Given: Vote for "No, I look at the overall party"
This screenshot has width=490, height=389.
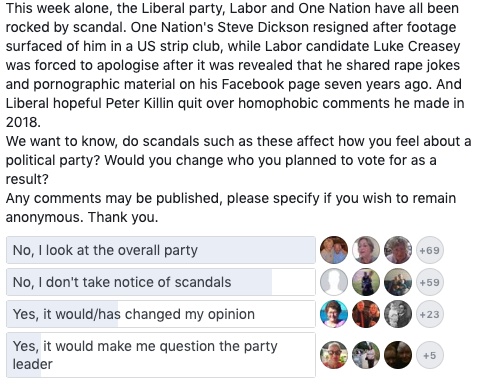Looking at the screenshot, I should click(161, 250).
